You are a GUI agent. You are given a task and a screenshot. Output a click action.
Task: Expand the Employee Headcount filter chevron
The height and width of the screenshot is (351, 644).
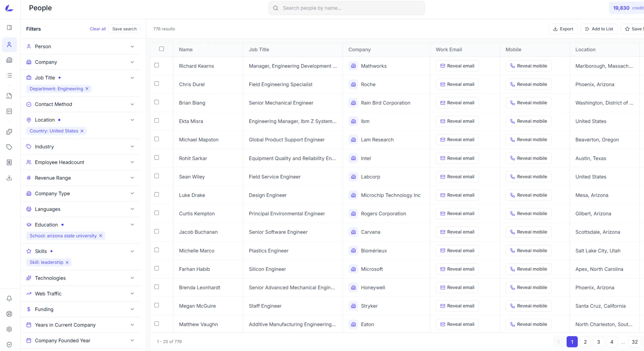(x=132, y=162)
